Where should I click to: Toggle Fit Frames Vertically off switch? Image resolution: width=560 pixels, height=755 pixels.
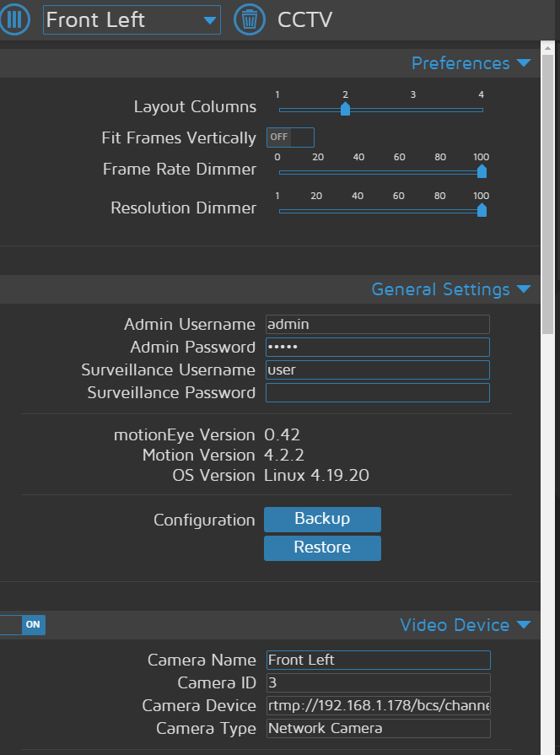point(290,137)
